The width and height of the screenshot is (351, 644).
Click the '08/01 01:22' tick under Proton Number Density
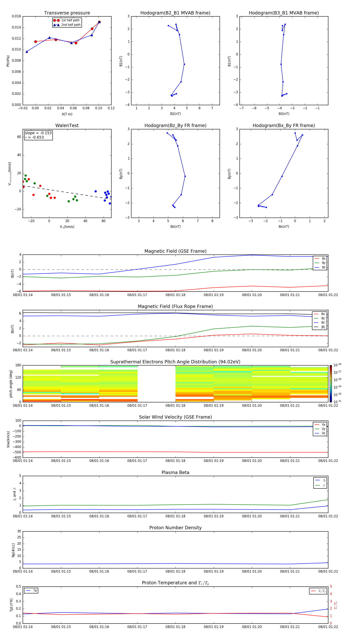coord(328,571)
